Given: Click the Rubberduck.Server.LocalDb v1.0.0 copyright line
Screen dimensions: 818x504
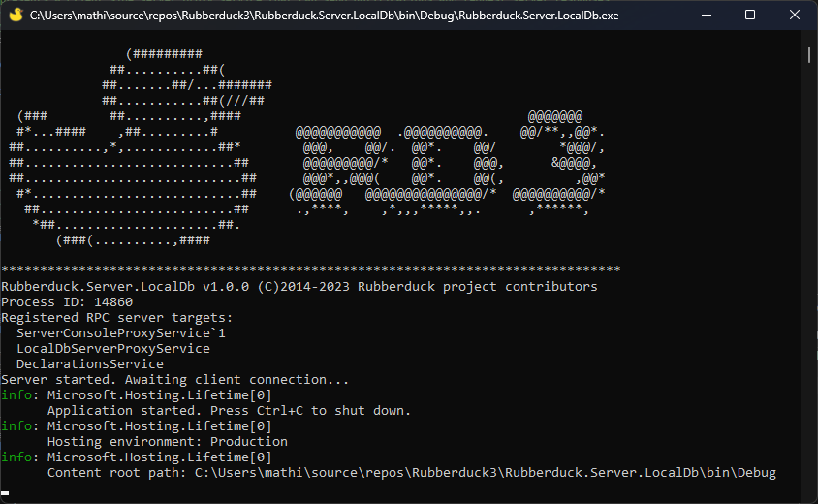Looking at the screenshot, I should point(299,286).
